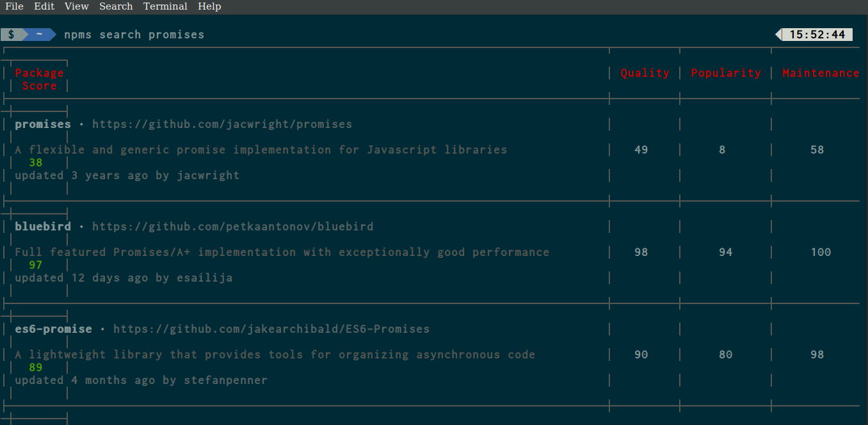Click the Maintenance column header
868x425 pixels.
point(821,73)
